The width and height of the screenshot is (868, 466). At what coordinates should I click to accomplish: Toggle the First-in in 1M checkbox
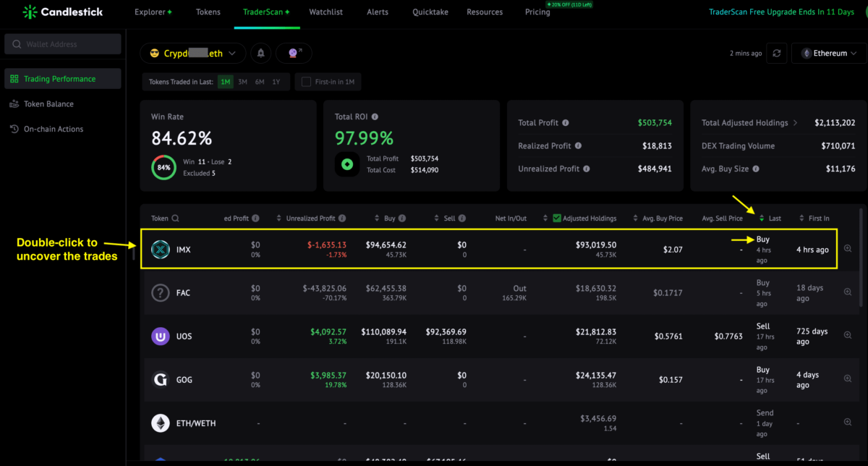coord(307,82)
